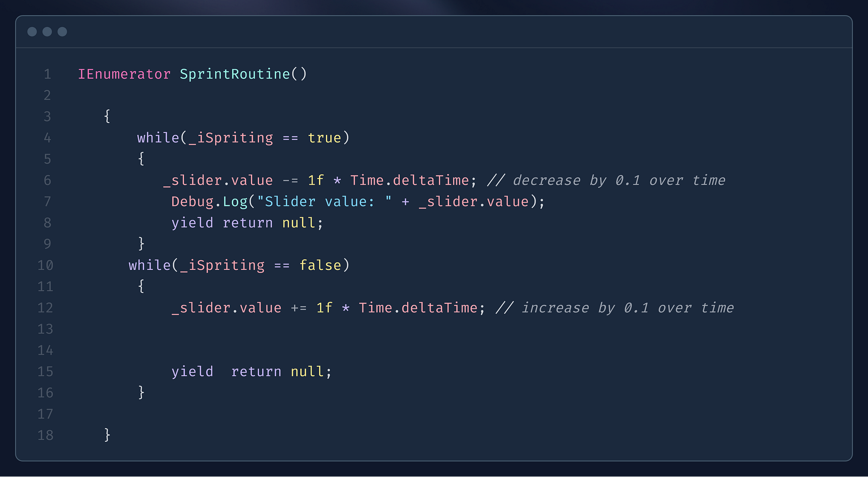868x477 pixels.
Task: Click the += operator on line 12
Action: [299, 308]
